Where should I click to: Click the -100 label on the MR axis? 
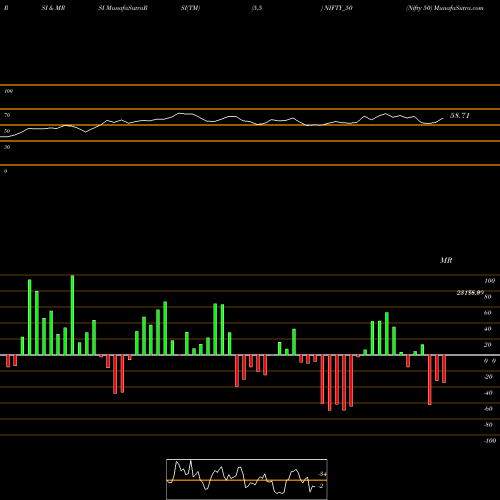(x=490, y=441)
